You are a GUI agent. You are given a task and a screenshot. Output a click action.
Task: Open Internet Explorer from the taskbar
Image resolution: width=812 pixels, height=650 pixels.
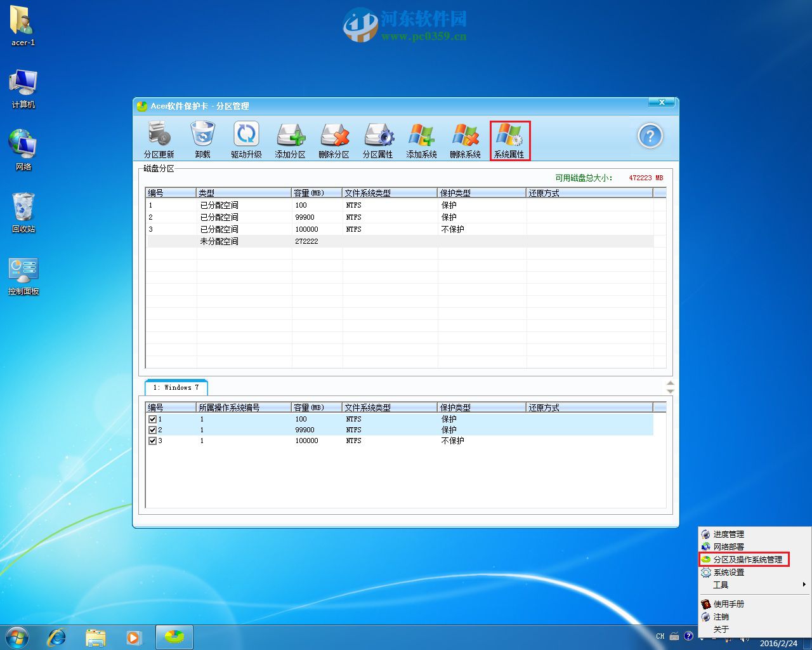[57, 637]
